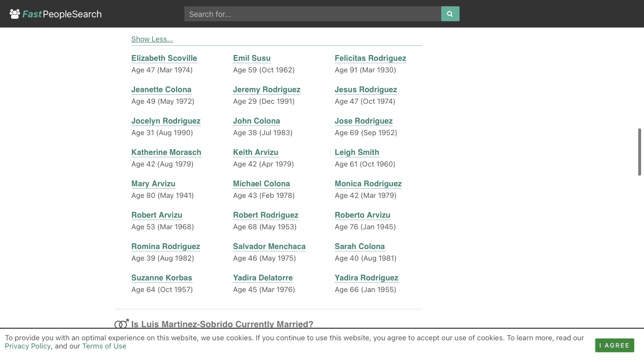Click the wedding rings icon near the marriage question

(x=121, y=324)
